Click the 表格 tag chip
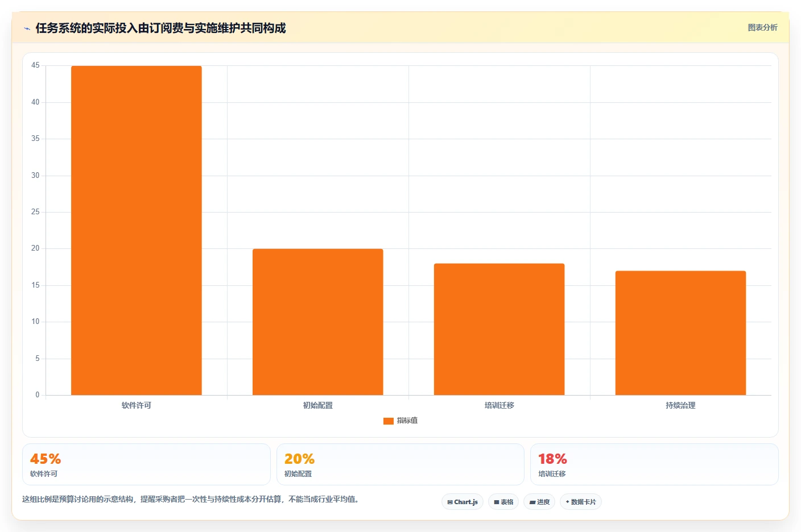This screenshot has width=801, height=532. click(x=503, y=502)
